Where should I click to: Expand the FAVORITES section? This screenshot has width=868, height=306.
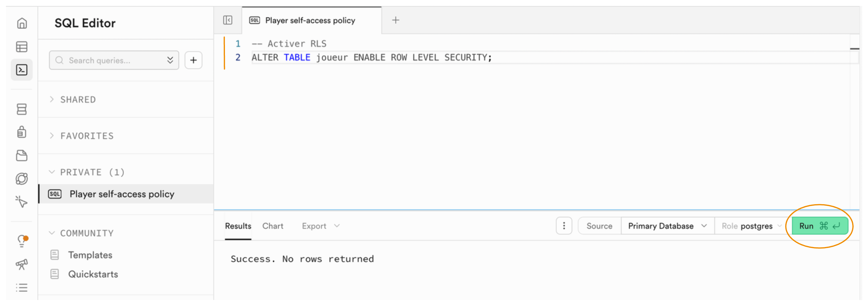pos(87,136)
